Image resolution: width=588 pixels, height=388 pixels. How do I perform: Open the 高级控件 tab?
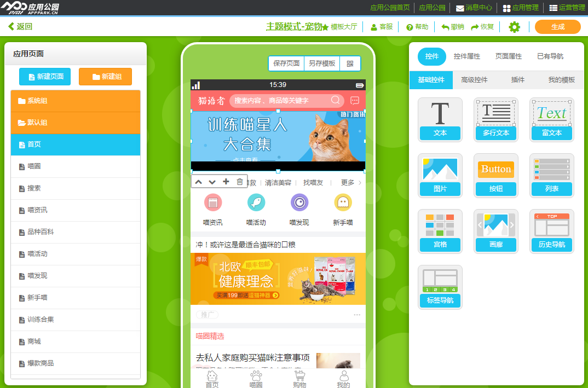tap(474, 80)
